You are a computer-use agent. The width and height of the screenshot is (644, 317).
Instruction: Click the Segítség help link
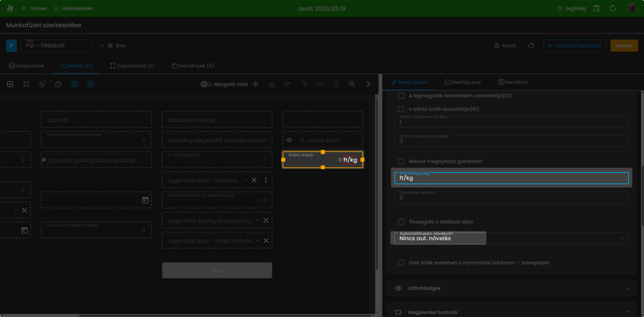(x=571, y=8)
